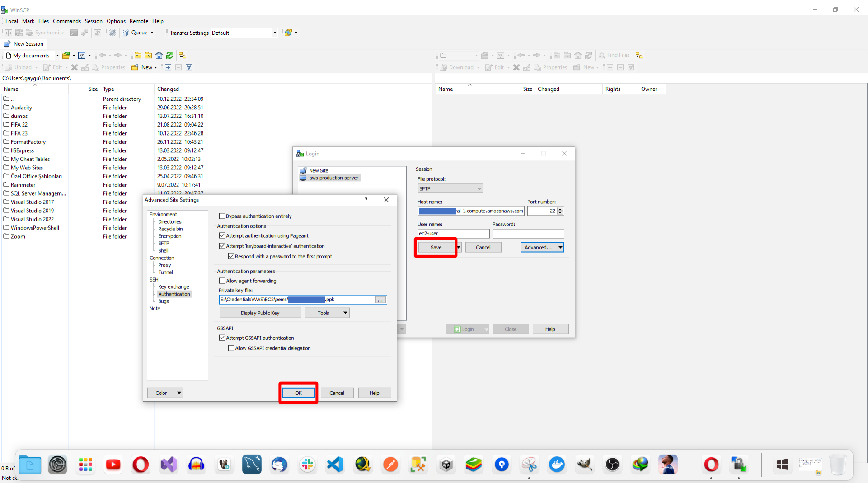Toggle Attempt authentication using Pageant
868x488 pixels.
222,235
